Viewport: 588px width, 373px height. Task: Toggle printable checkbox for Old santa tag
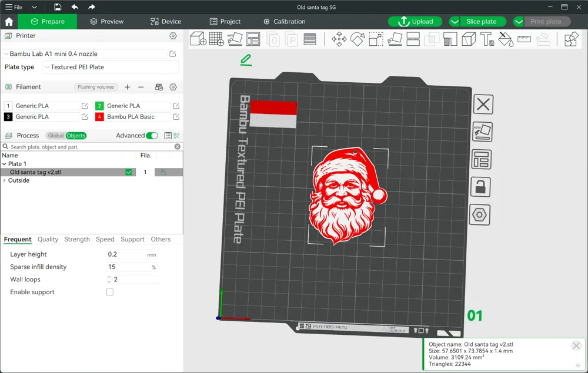click(x=129, y=172)
